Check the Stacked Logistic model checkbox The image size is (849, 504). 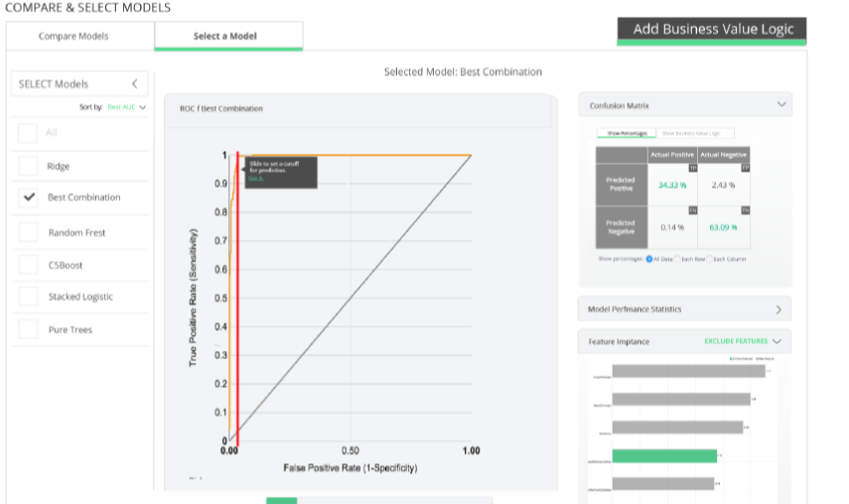pos(28,297)
